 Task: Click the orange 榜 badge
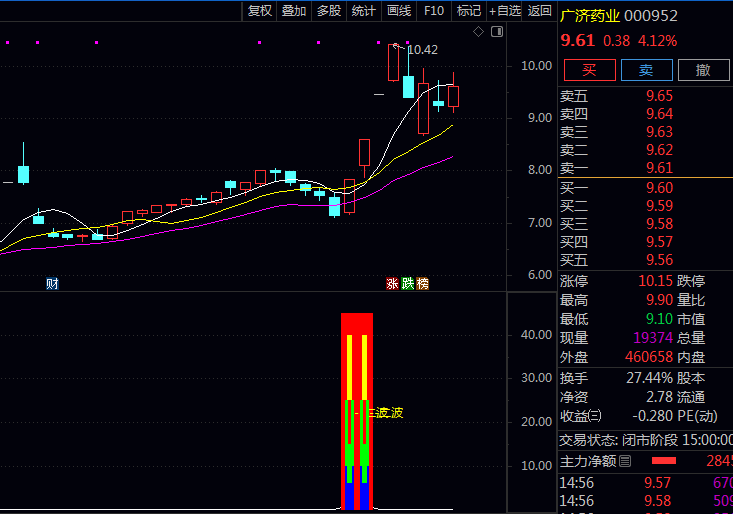[x=423, y=284]
